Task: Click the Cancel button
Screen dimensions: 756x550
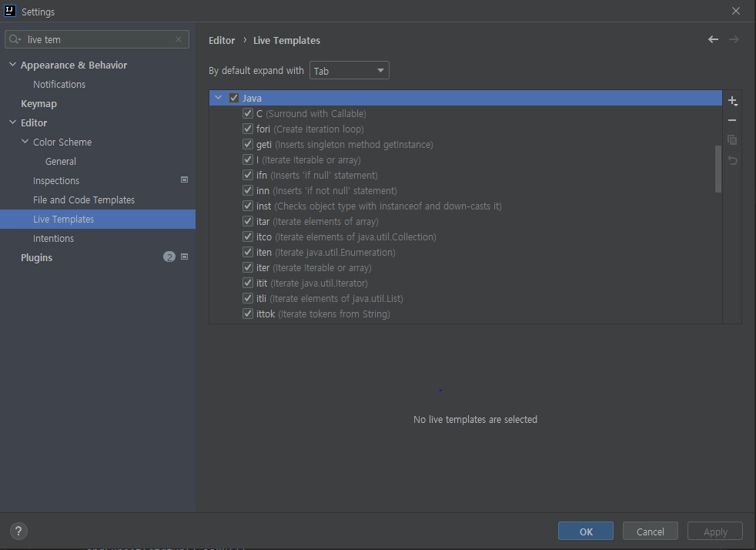Action: point(650,532)
